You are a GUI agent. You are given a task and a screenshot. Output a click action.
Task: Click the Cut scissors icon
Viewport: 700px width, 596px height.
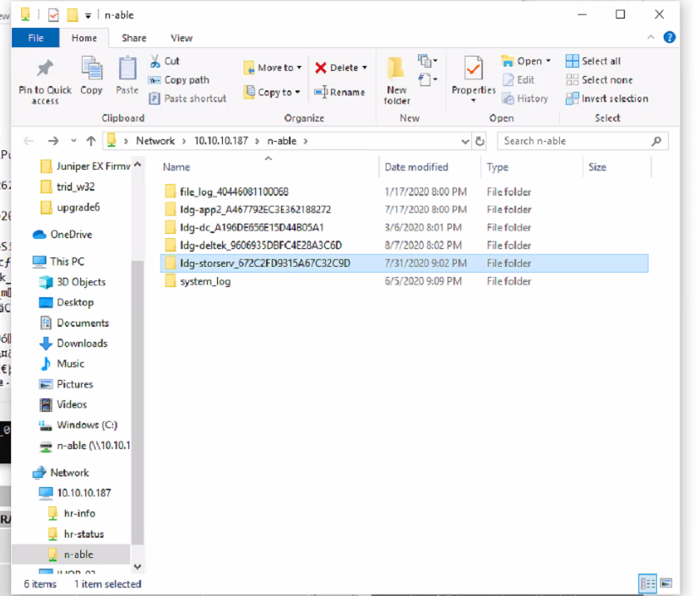pos(155,61)
